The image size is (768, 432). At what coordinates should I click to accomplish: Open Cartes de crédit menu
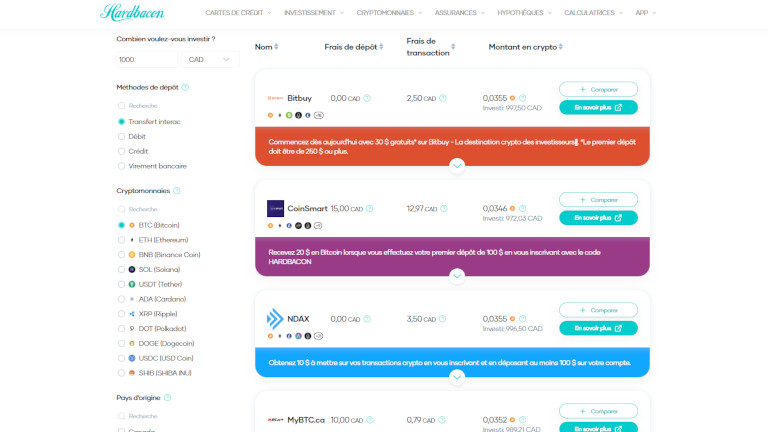pos(238,13)
